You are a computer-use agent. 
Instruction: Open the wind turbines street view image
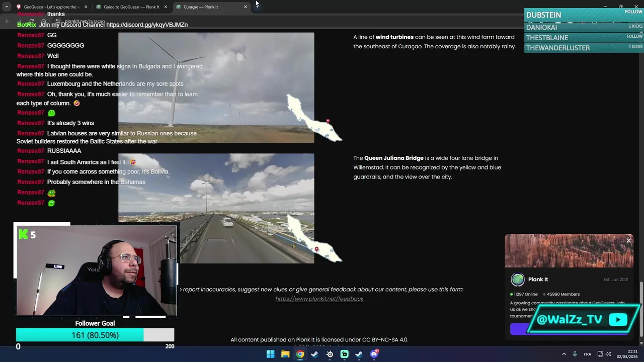[x=216, y=87]
